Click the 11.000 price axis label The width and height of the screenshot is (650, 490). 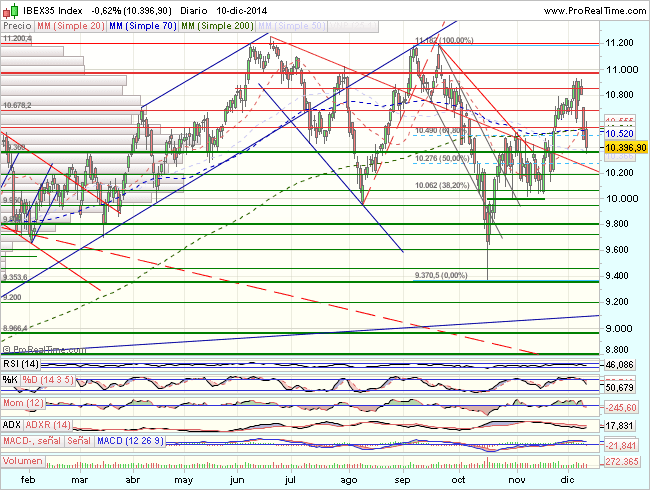pyautogui.click(x=622, y=70)
